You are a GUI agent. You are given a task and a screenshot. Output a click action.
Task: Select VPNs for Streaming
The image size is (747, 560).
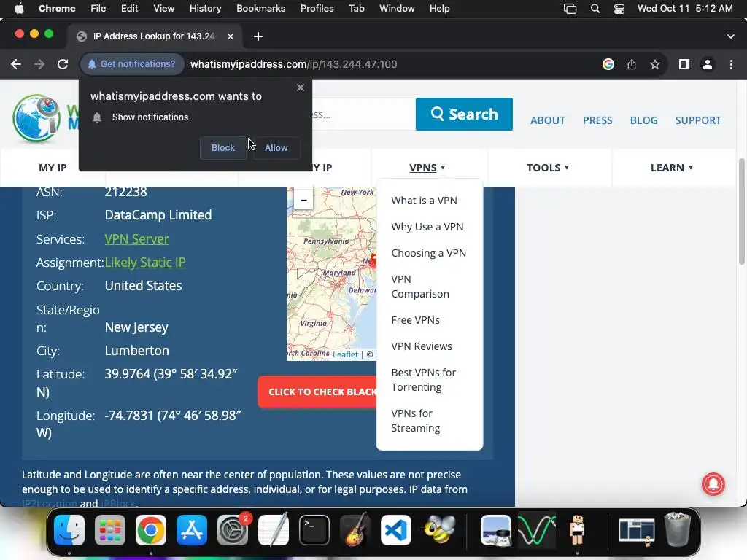[x=415, y=421]
